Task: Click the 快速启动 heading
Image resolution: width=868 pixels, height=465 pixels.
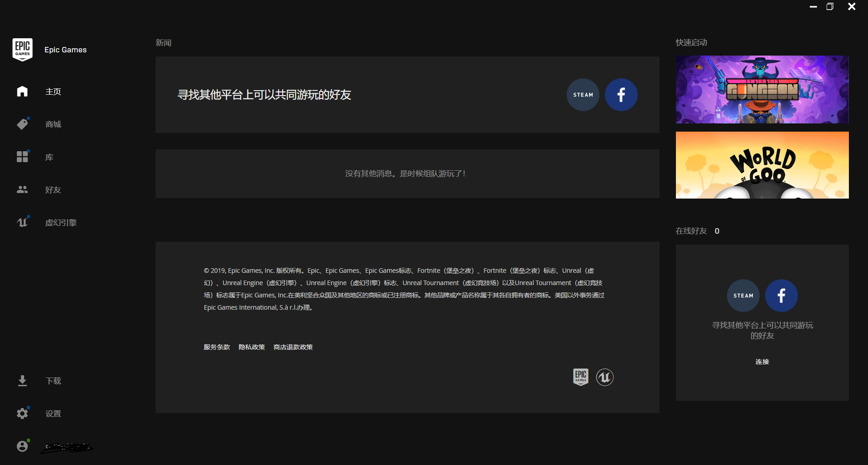Action: 691,42
